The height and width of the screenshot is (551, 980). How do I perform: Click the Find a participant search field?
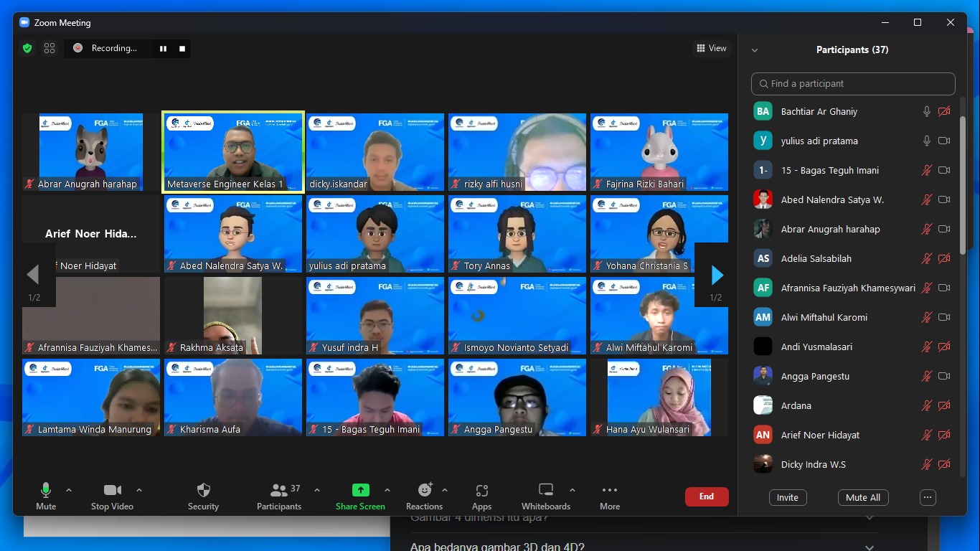pyautogui.click(x=853, y=84)
